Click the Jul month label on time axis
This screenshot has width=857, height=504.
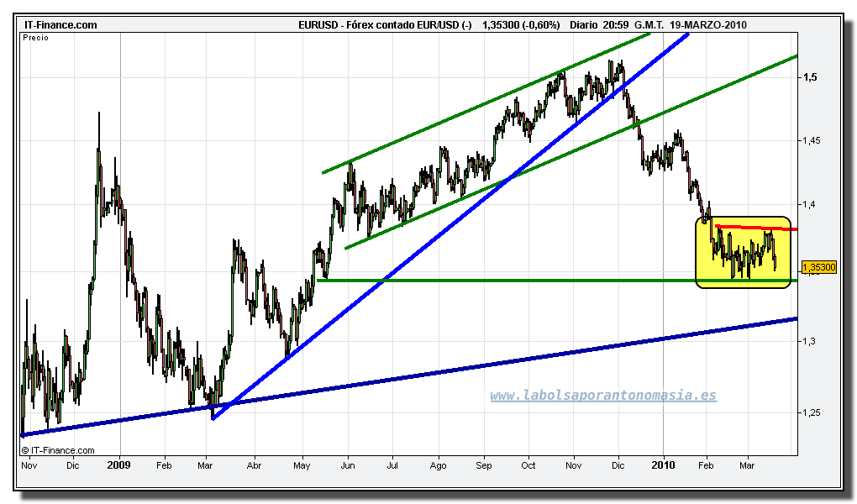point(392,465)
